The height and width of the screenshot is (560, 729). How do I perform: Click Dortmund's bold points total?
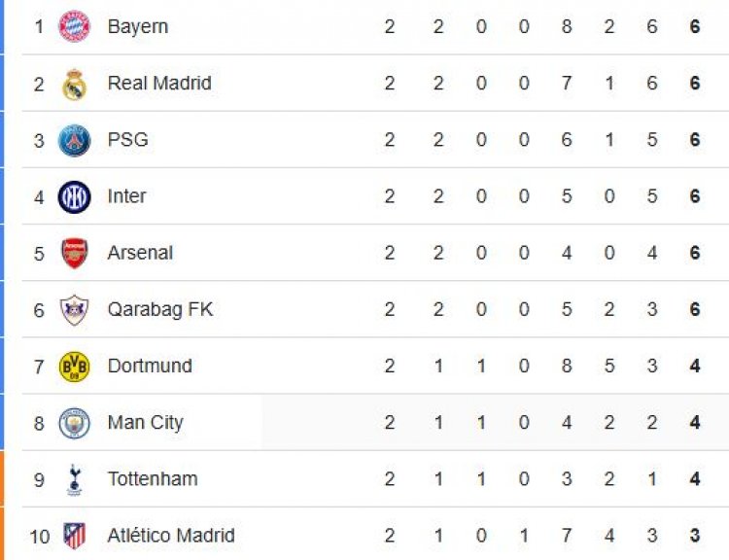(695, 367)
